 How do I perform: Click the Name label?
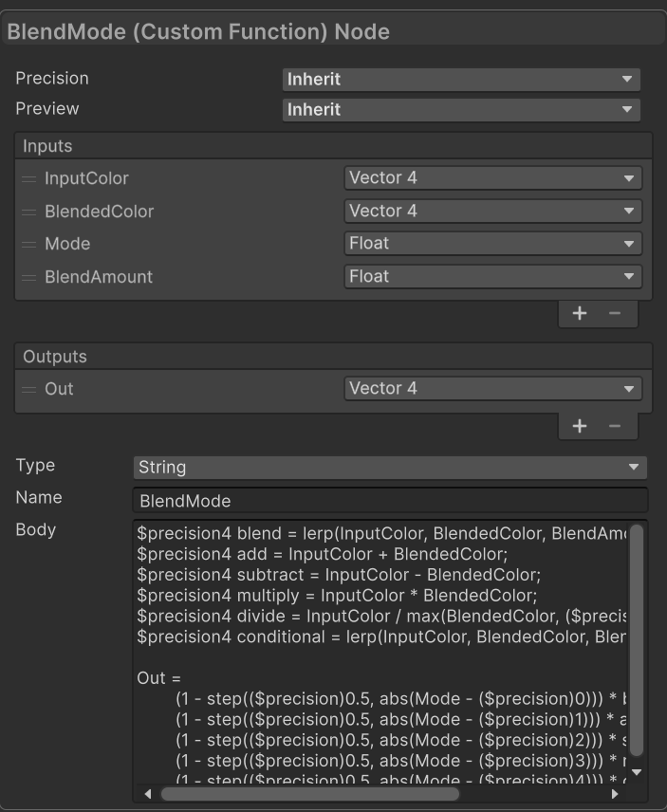[39, 497]
